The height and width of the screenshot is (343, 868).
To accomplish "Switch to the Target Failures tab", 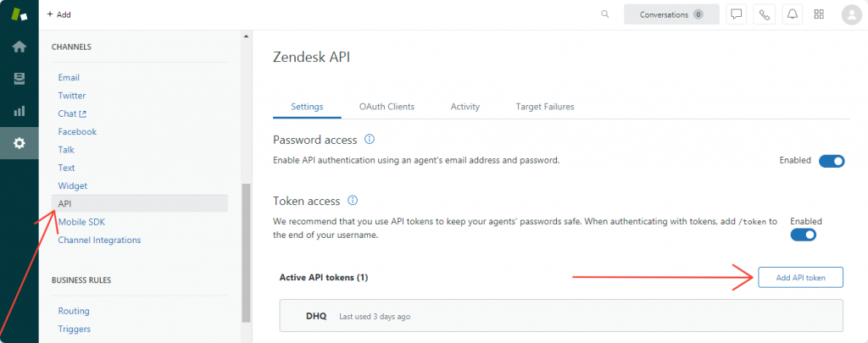I will tap(545, 107).
